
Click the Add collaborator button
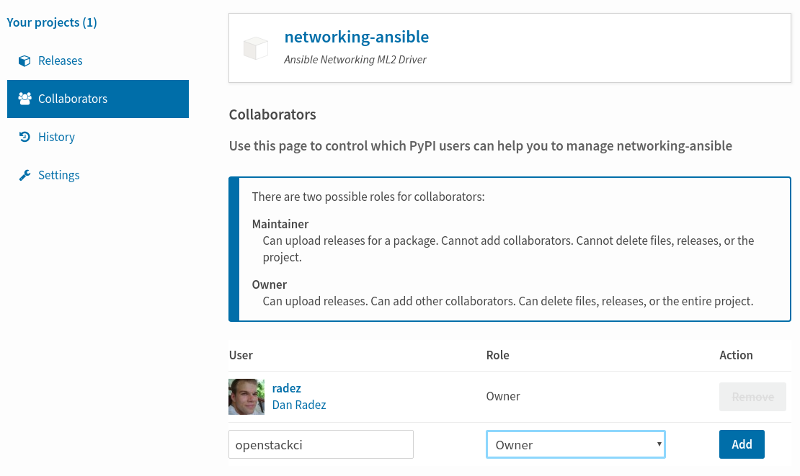click(x=741, y=444)
